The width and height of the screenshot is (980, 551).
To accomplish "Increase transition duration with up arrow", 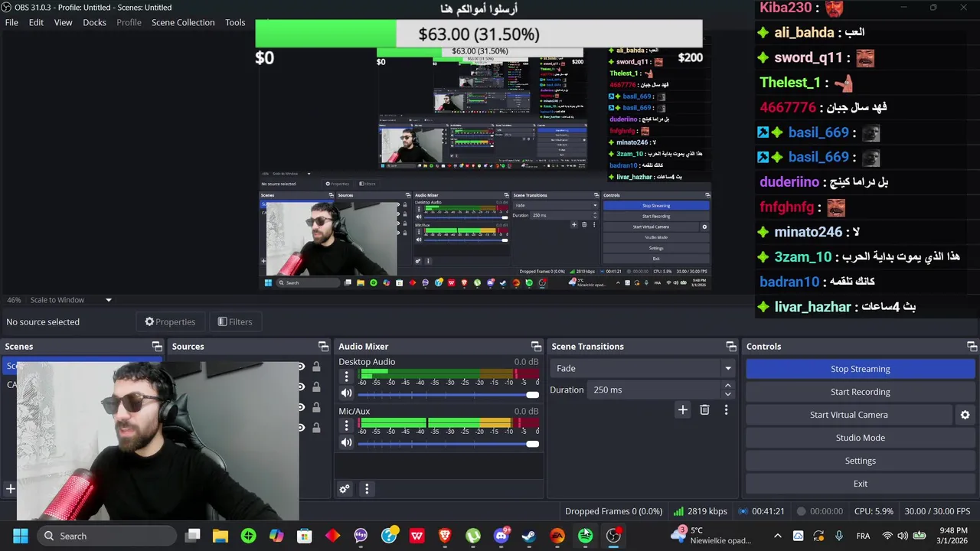I will point(727,386).
